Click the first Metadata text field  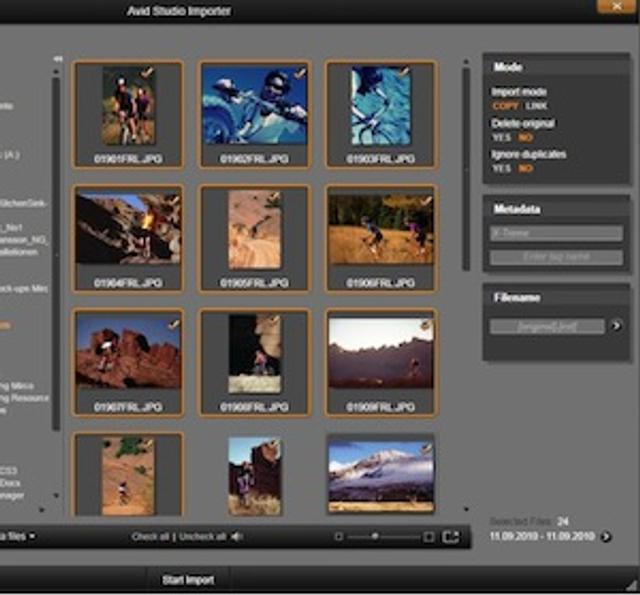tap(556, 233)
